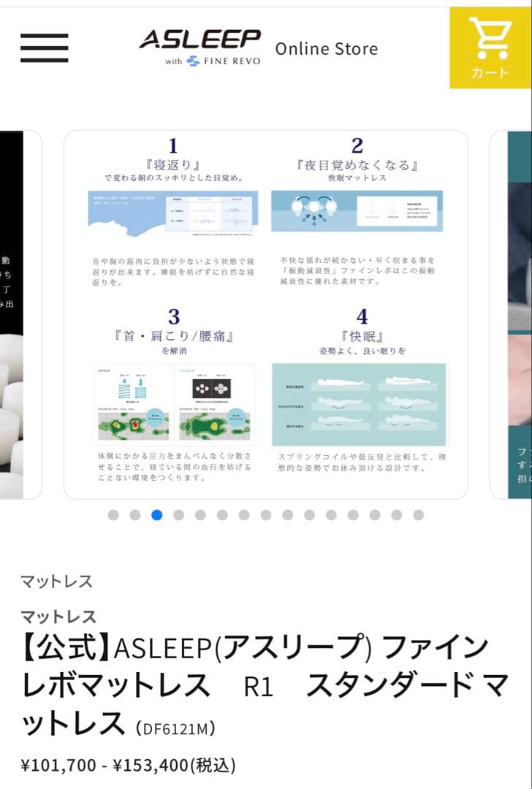The width and height of the screenshot is (532, 789).
Task: Select the active blue carousel dot
Action: [x=157, y=515]
